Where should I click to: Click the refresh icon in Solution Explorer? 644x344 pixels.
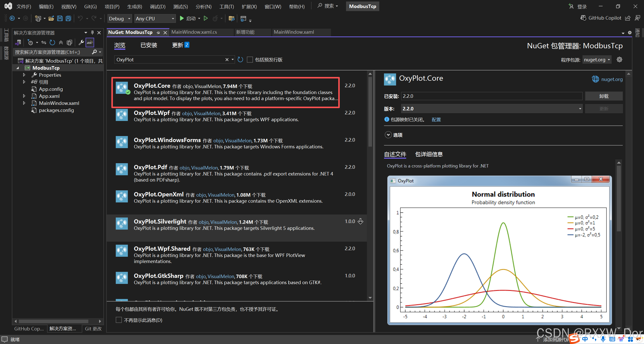(x=52, y=42)
